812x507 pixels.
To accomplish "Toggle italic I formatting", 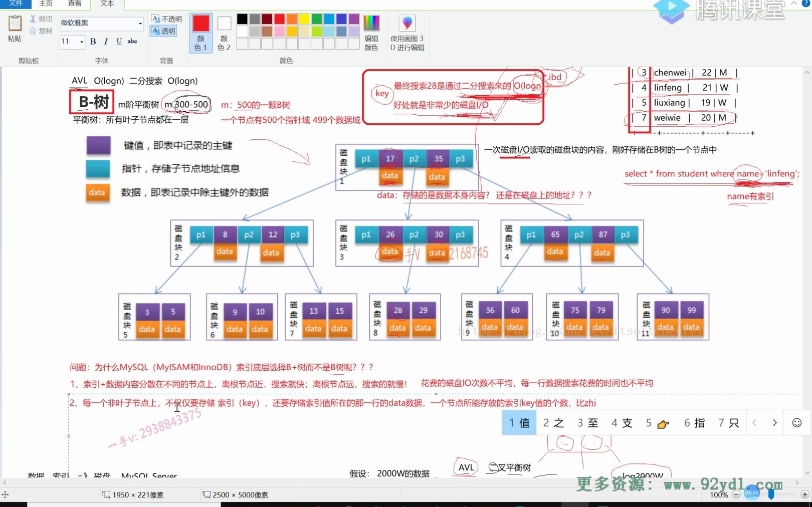I will [106, 42].
